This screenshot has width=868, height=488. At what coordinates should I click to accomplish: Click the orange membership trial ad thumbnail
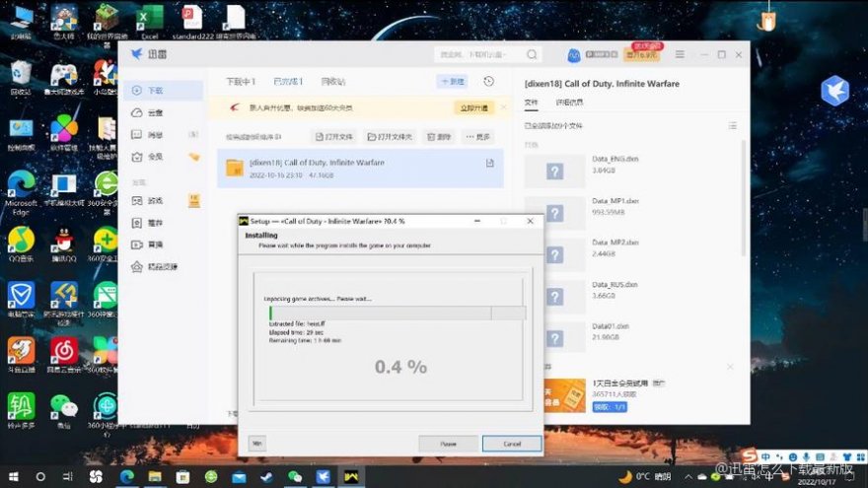tap(564, 395)
